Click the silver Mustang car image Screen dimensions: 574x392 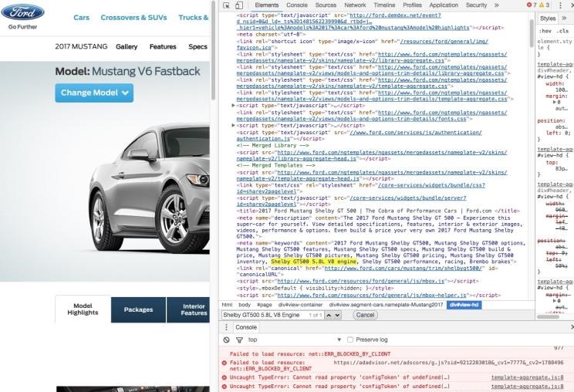148,189
